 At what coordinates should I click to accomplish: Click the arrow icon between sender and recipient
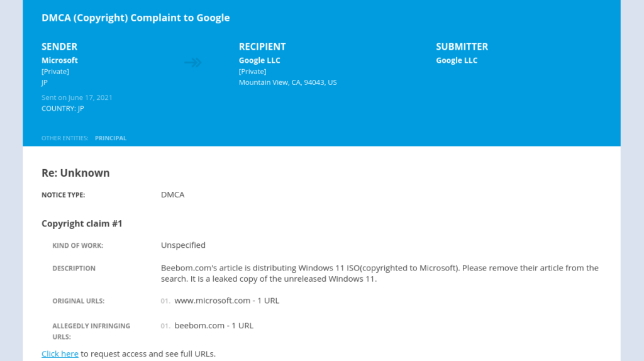point(192,62)
